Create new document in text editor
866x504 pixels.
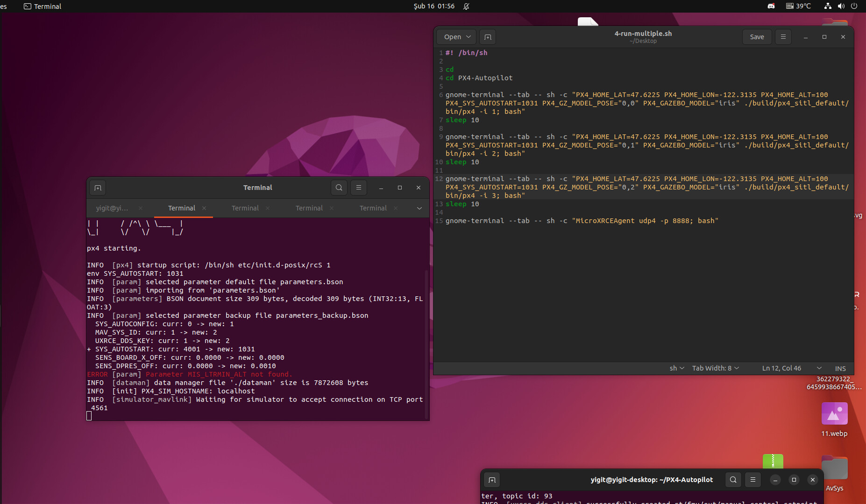pyautogui.click(x=488, y=37)
